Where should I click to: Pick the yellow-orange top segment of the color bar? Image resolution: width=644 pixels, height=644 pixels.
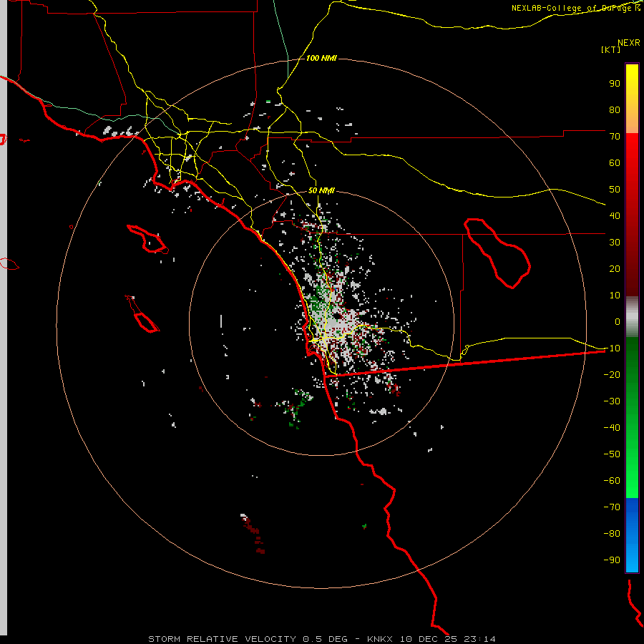click(632, 99)
